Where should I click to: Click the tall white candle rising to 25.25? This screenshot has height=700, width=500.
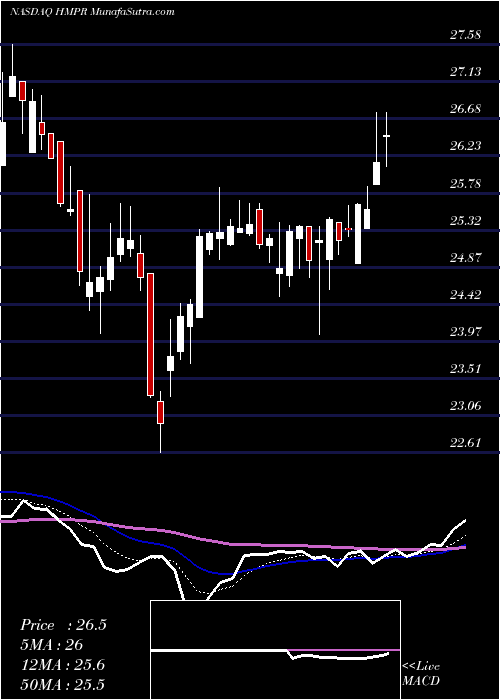tap(199, 277)
